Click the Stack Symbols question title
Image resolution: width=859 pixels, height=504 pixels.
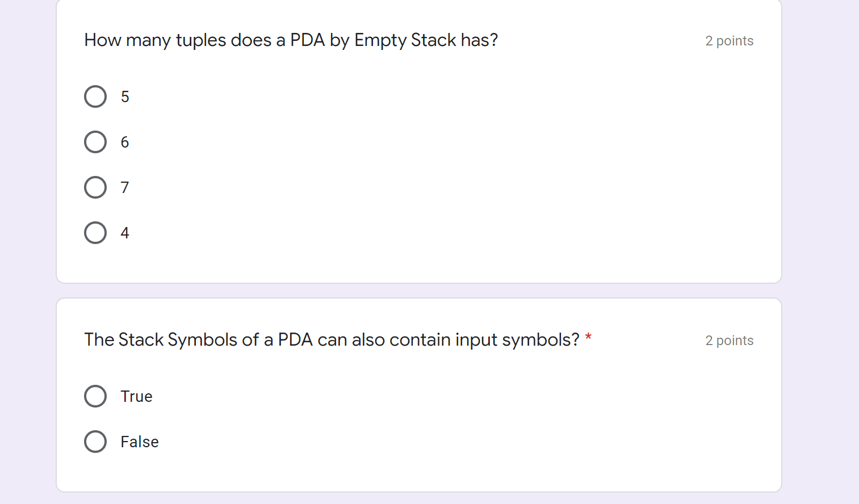(x=332, y=339)
